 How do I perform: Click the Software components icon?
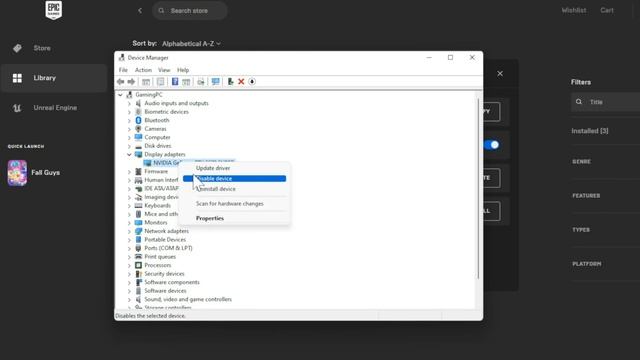coord(138,282)
